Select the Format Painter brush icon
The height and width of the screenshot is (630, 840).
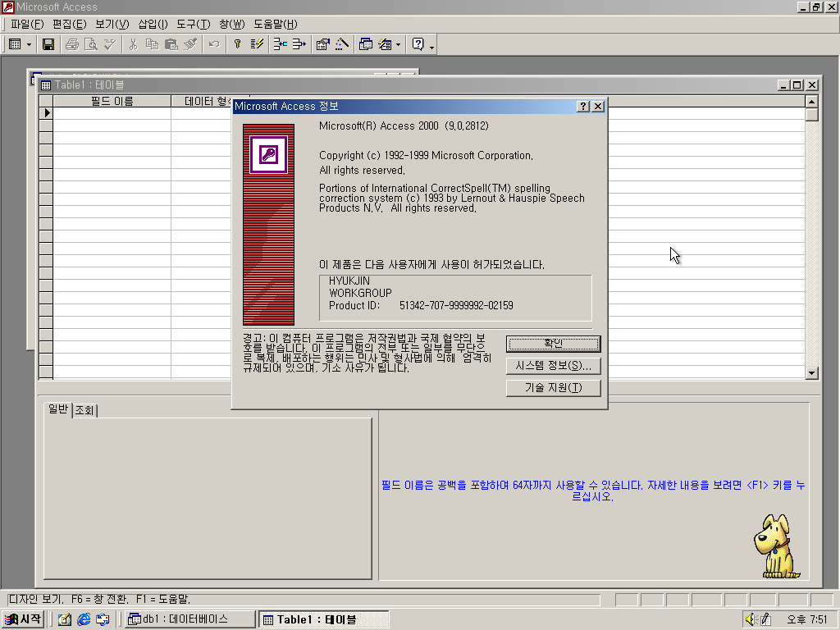(x=190, y=44)
